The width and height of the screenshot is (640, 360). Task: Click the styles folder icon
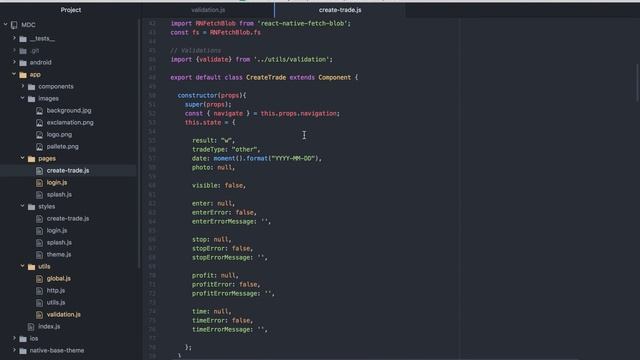[x=31, y=207]
